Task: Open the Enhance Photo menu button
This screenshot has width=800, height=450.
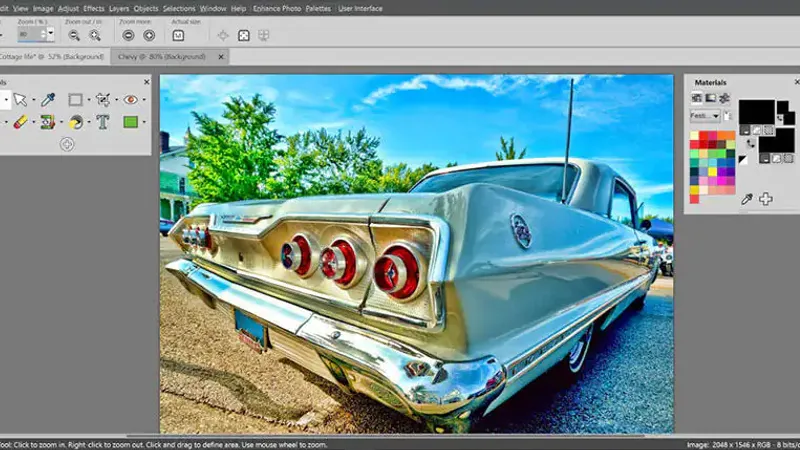Action: (278, 8)
